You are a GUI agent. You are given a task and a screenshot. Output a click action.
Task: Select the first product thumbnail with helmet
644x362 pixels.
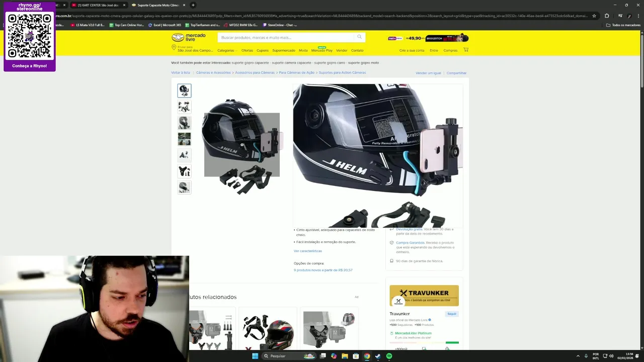[184, 90]
